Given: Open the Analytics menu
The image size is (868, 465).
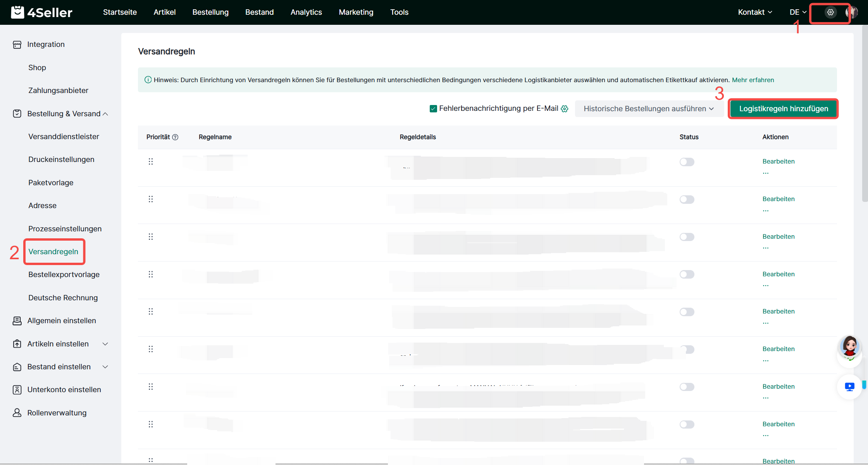Looking at the screenshot, I should click(306, 12).
